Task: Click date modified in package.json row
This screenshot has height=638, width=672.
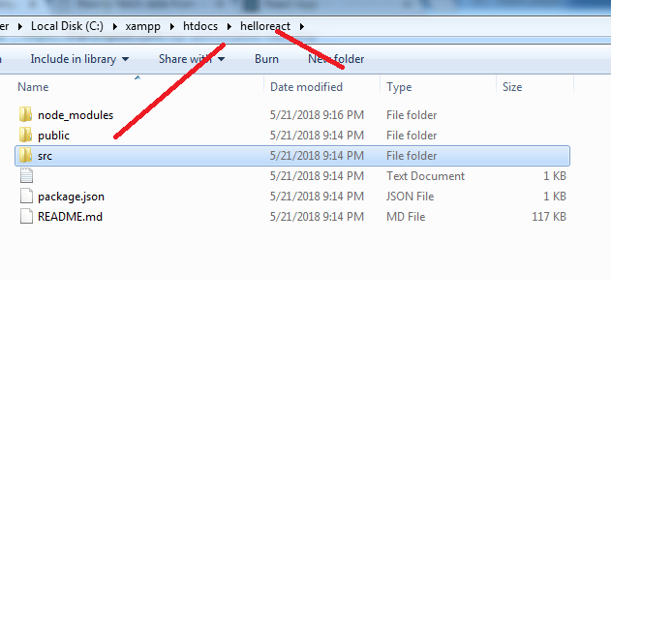Action: (317, 197)
